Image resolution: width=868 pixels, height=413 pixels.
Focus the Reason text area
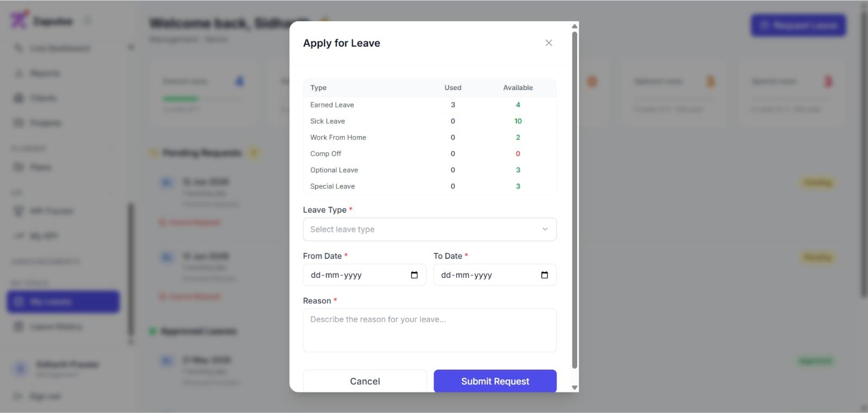[430, 331]
